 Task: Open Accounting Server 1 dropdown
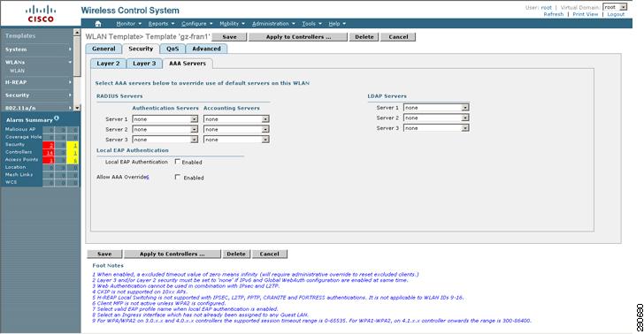(236, 119)
